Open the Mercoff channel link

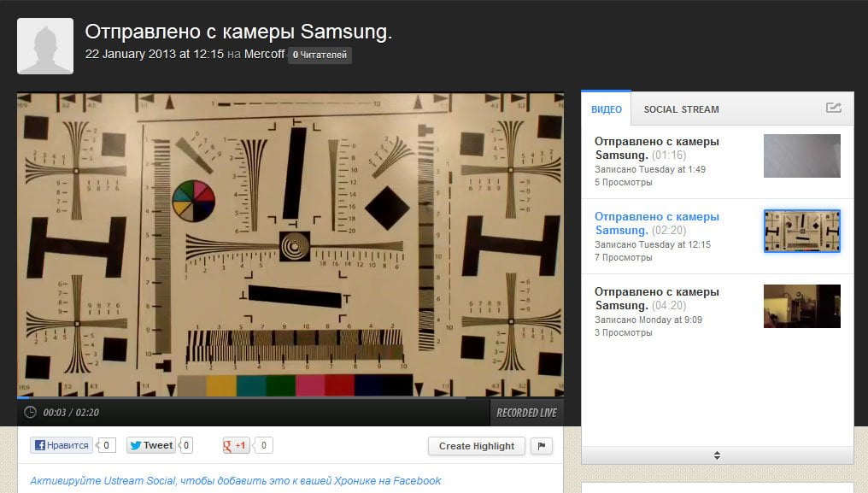tap(265, 55)
